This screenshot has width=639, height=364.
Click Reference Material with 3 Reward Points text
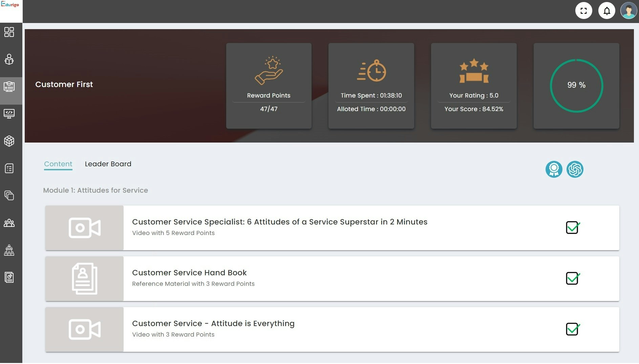[x=193, y=284]
